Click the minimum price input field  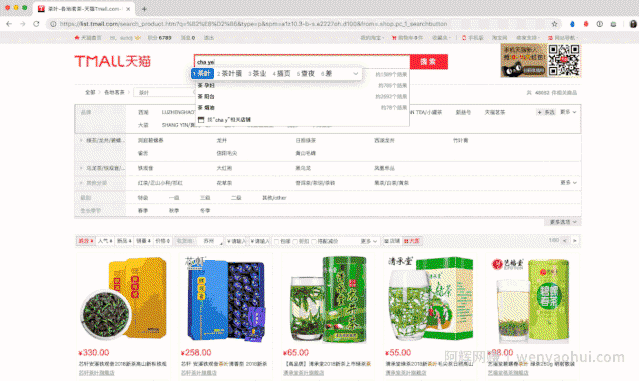pyautogui.click(x=236, y=241)
